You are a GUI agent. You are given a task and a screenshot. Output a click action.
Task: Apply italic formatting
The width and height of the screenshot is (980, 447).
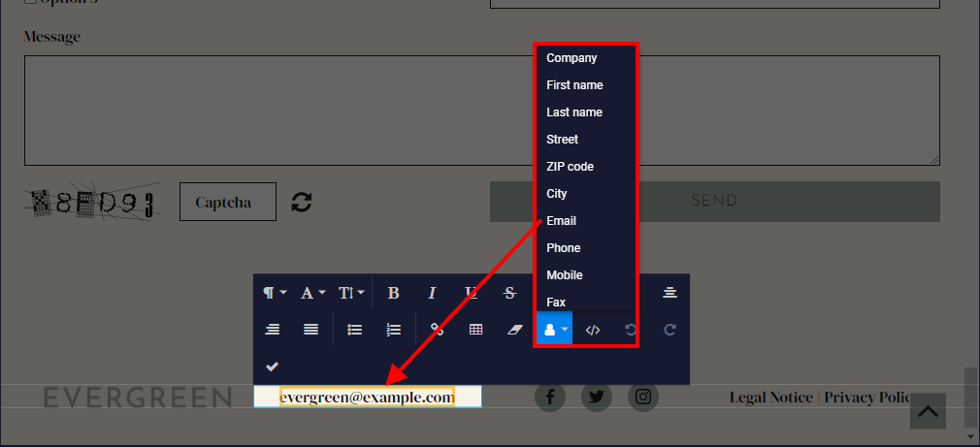click(x=432, y=293)
